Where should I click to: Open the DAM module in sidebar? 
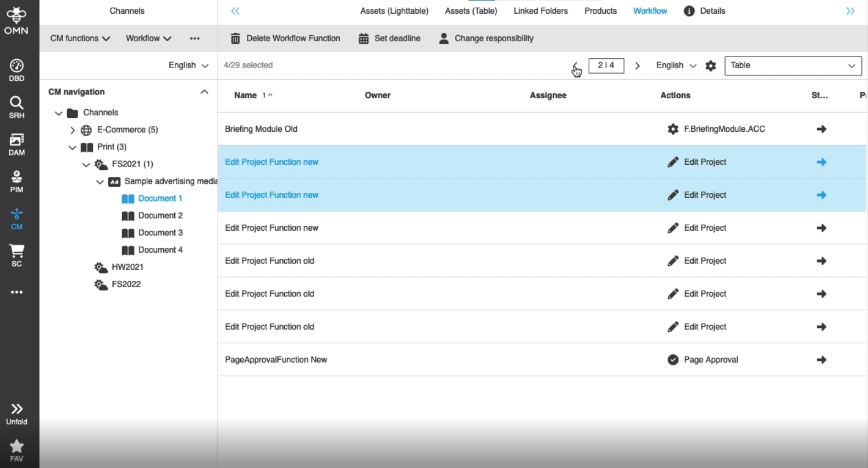point(16,144)
